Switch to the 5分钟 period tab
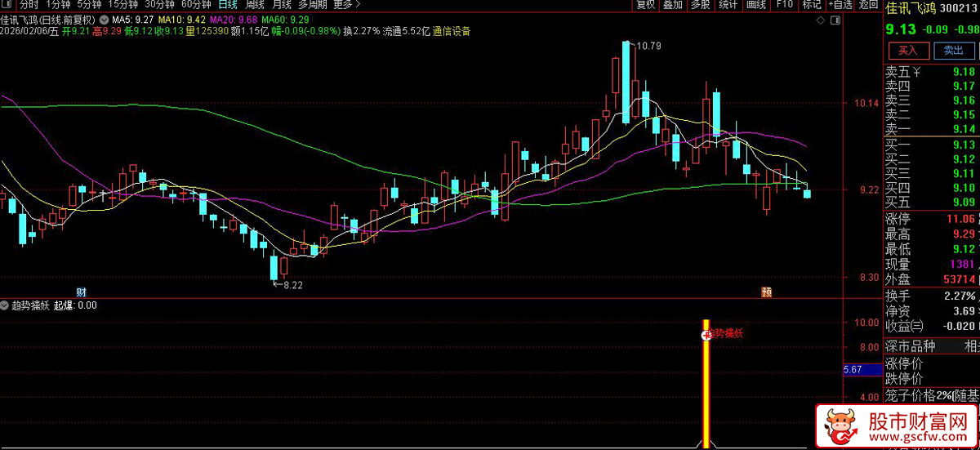This screenshot has height=450, width=980. [x=90, y=4]
